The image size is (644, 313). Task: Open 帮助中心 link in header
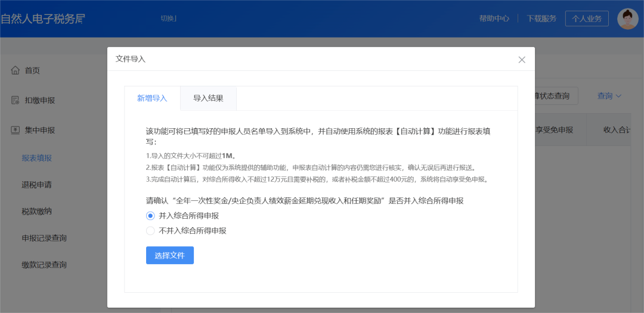pyautogui.click(x=494, y=18)
